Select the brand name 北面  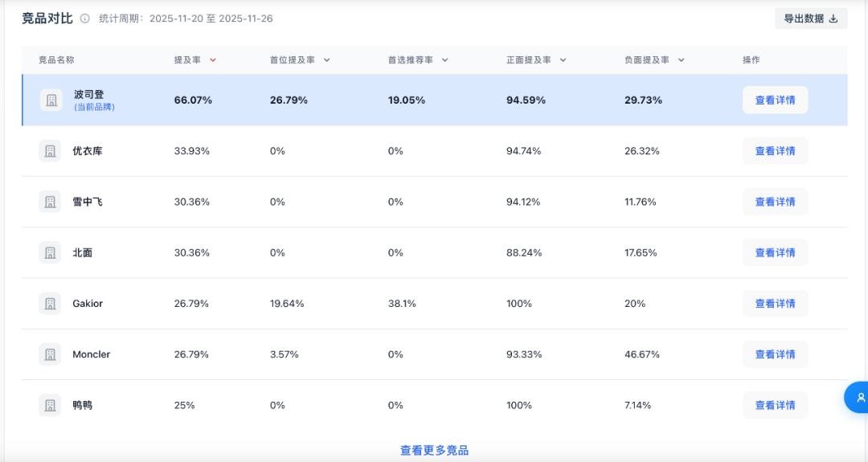point(83,253)
